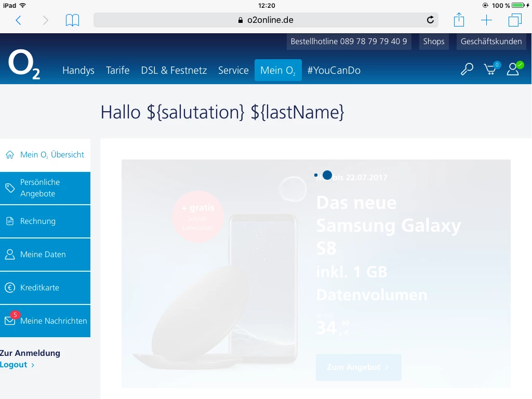Open Tarife menu
The height and width of the screenshot is (399, 532).
click(117, 70)
